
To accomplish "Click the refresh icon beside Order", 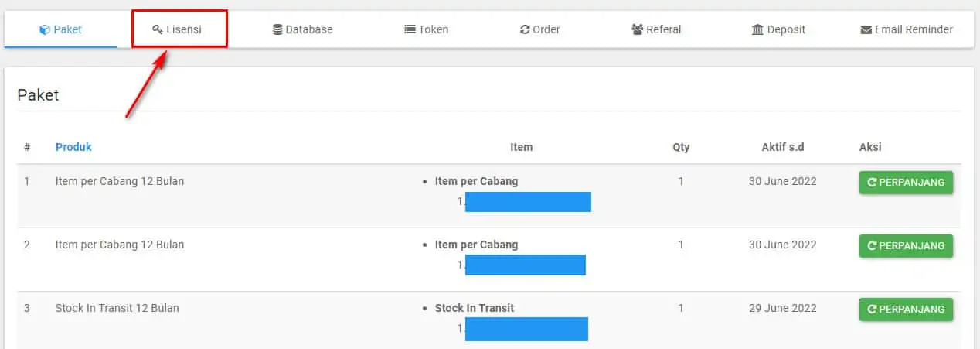I will pos(525,29).
